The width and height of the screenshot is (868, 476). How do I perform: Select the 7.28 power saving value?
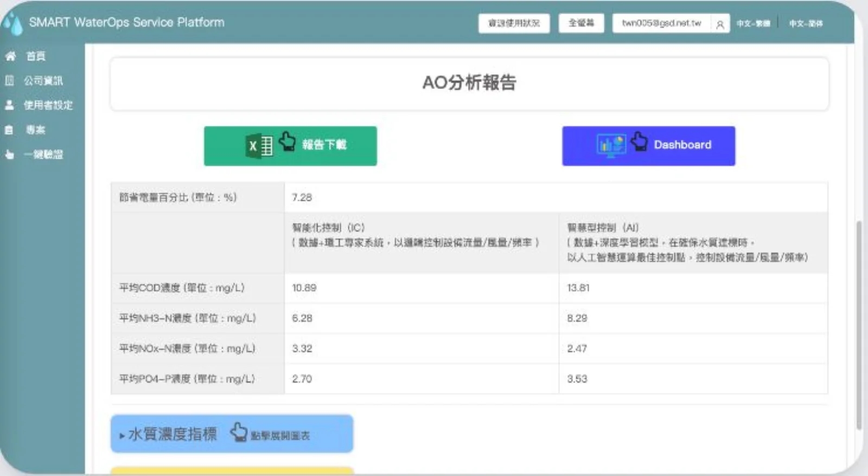coord(302,197)
